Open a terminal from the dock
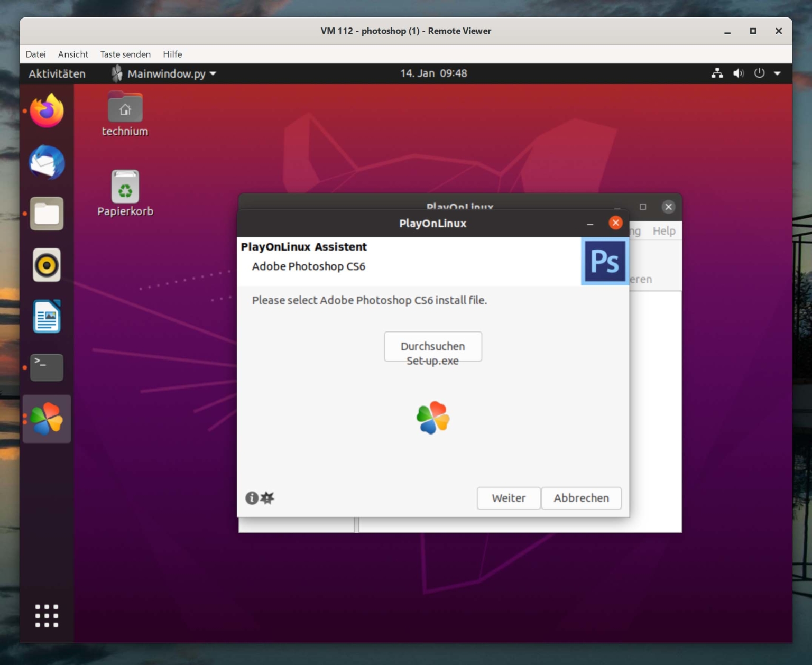 click(x=47, y=367)
